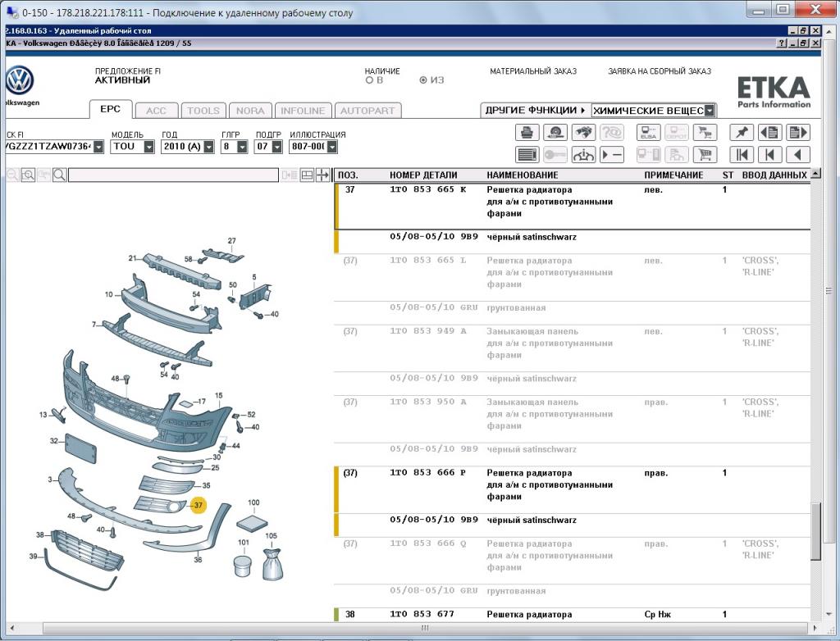The image size is (840, 641).
Task: Select greyed part row 1T0 853 665 L
Action: 572,277
